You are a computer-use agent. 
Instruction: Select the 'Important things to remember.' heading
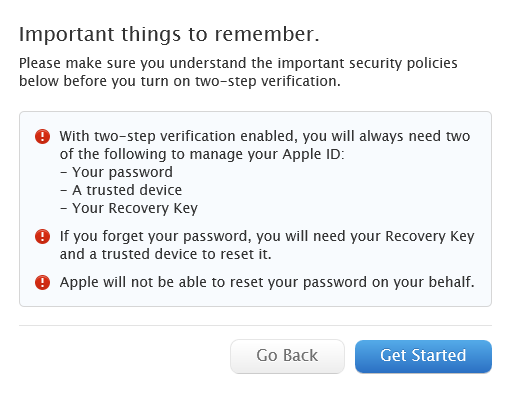pyautogui.click(x=169, y=34)
